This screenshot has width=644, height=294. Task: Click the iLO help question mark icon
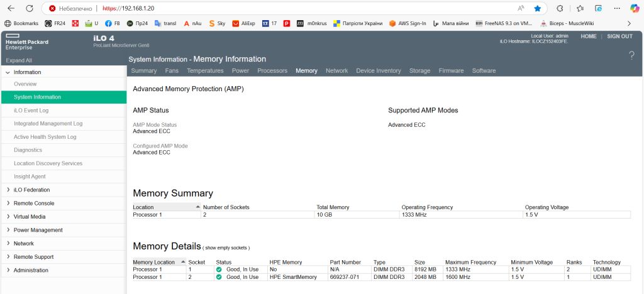click(631, 56)
